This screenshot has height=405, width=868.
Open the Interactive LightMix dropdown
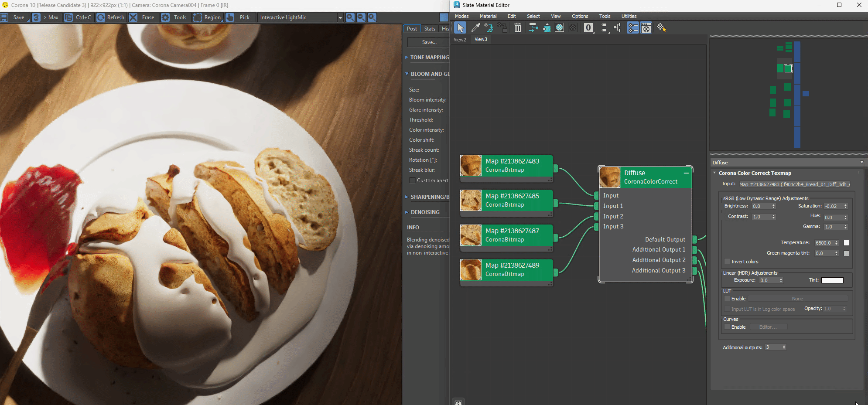click(x=340, y=17)
